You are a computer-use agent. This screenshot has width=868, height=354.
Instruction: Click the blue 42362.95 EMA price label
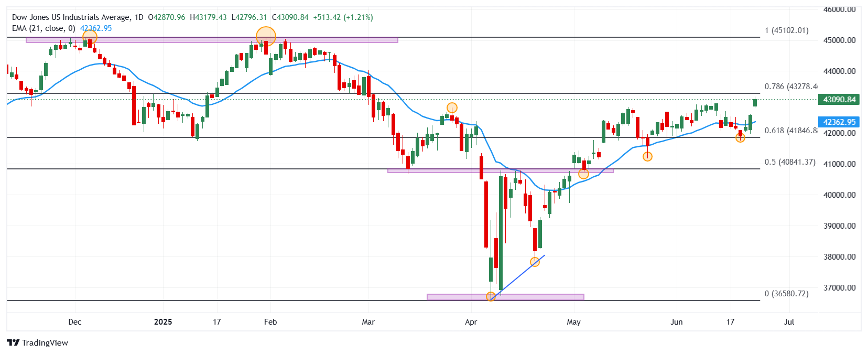point(839,122)
